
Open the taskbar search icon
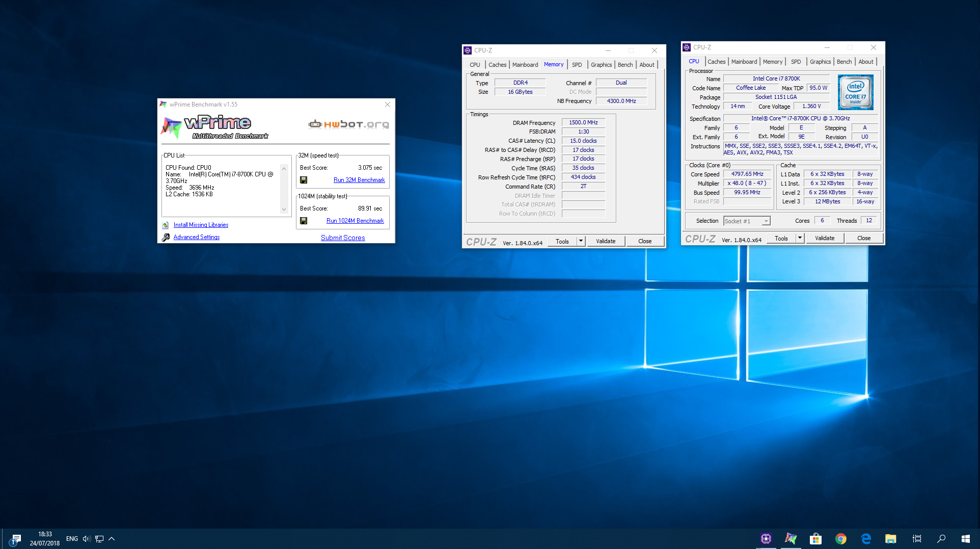point(941,539)
